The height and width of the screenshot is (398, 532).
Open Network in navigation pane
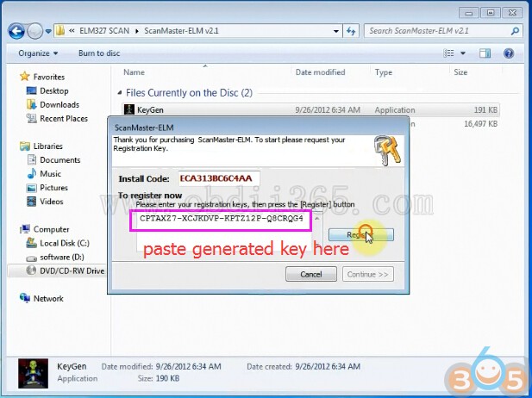click(48, 299)
